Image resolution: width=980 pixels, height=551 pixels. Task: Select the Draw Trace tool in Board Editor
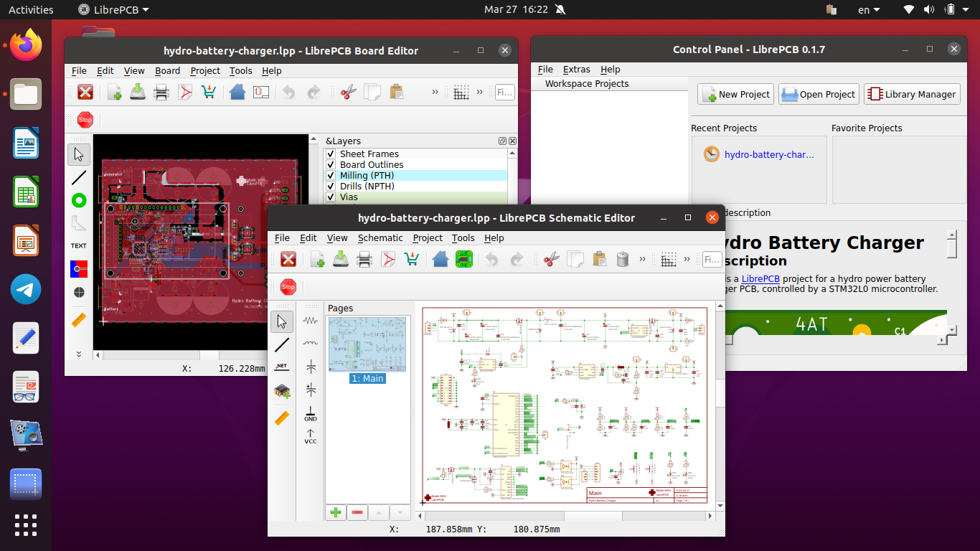click(x=79, y=178)
